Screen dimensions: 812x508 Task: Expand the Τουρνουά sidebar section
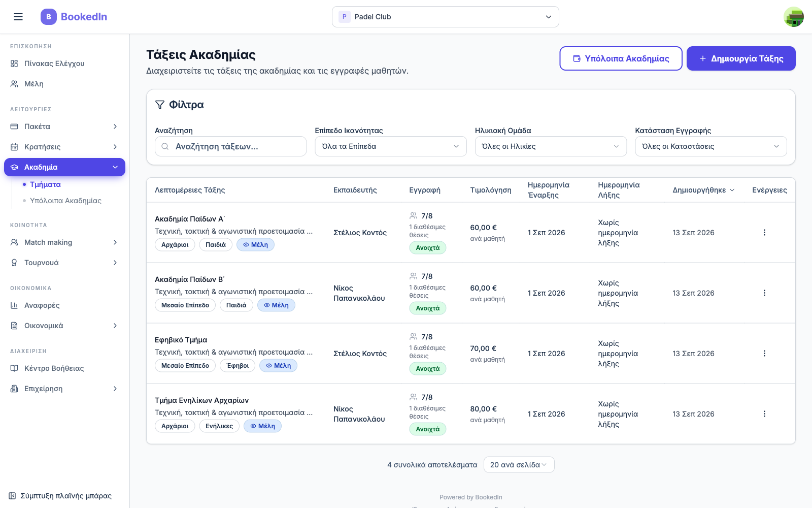[x=64, y=263]
